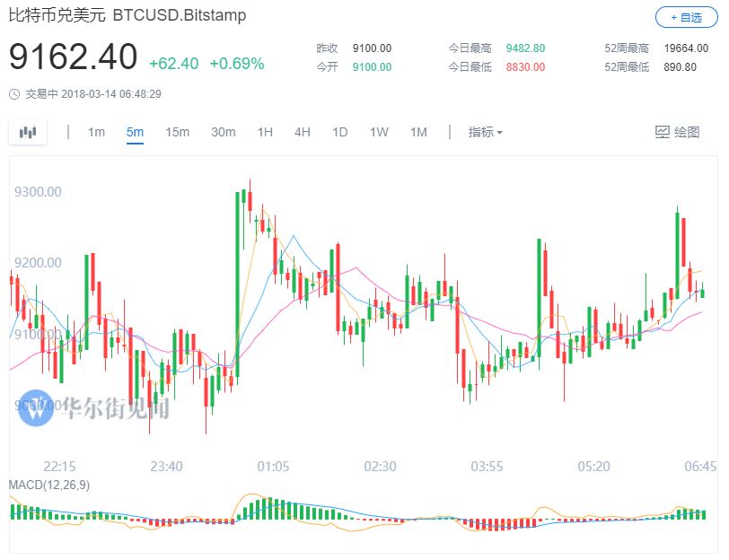The image size is (729, 560).
Task: Click the MACD(12,26,9) indicator label
Action: [49, 486]
